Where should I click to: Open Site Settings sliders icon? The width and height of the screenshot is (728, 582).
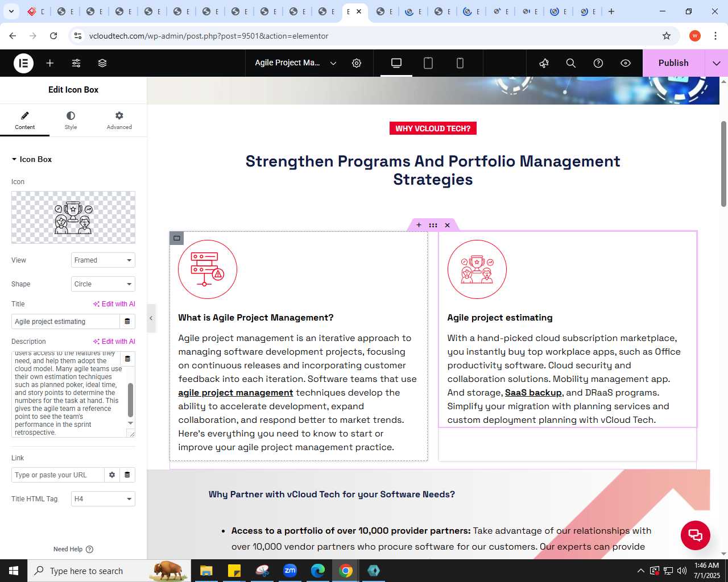76,63
